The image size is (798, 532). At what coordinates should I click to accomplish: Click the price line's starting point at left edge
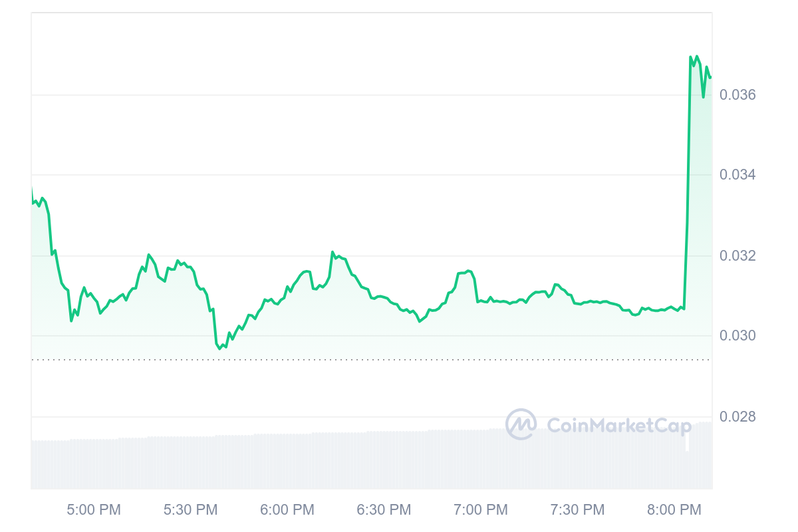click(x=32, y=190)
